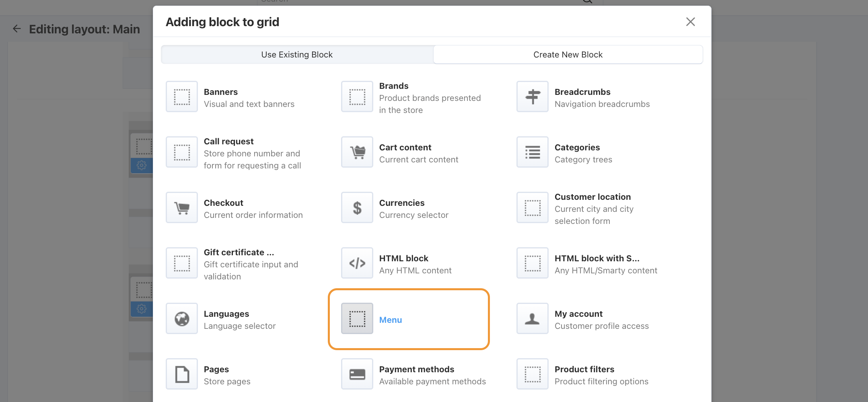Screen dimensions: 868x402
Task: Click the Menu block title link
Action: (391, 320)
